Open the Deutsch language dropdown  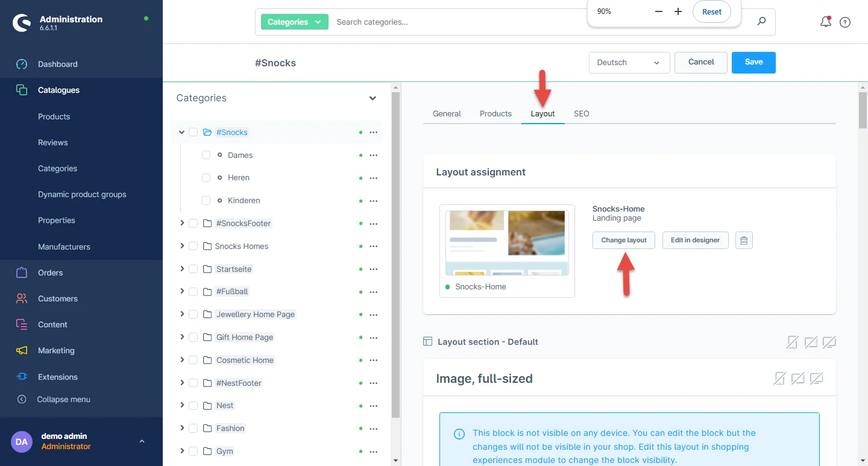click(x=629, y=63)
